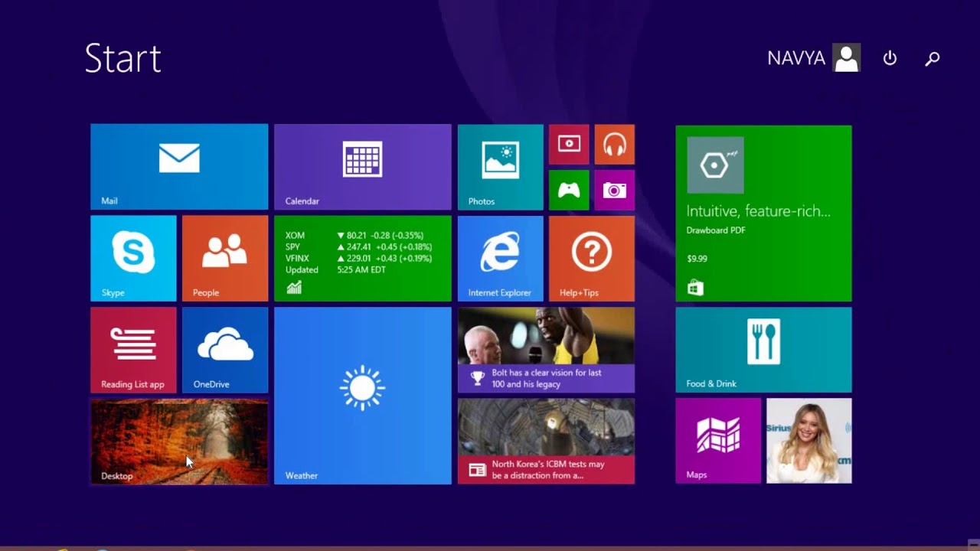Open the Games controller tile
This screenshot has width=980, height=551.
point(569,190)
